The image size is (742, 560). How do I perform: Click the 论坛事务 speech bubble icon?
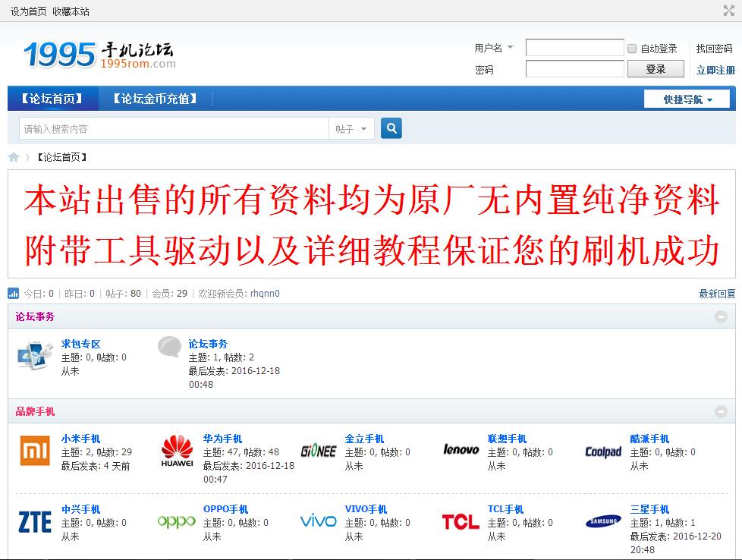coord(169,347)
